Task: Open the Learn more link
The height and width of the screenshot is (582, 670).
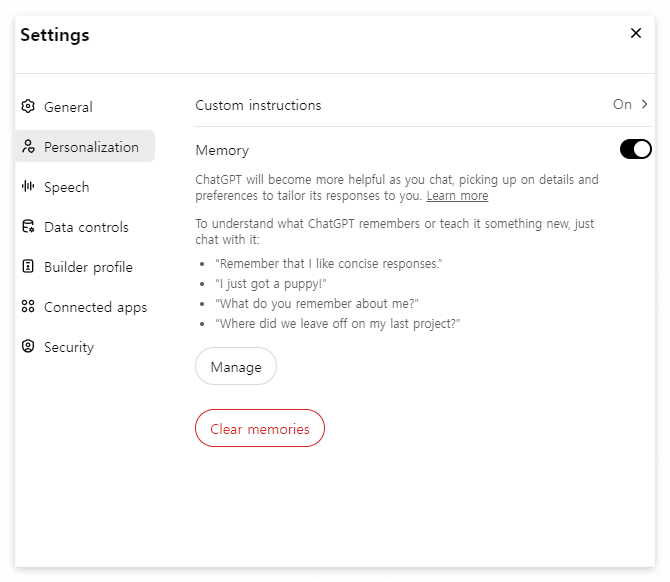Action: tap(457, 196)
